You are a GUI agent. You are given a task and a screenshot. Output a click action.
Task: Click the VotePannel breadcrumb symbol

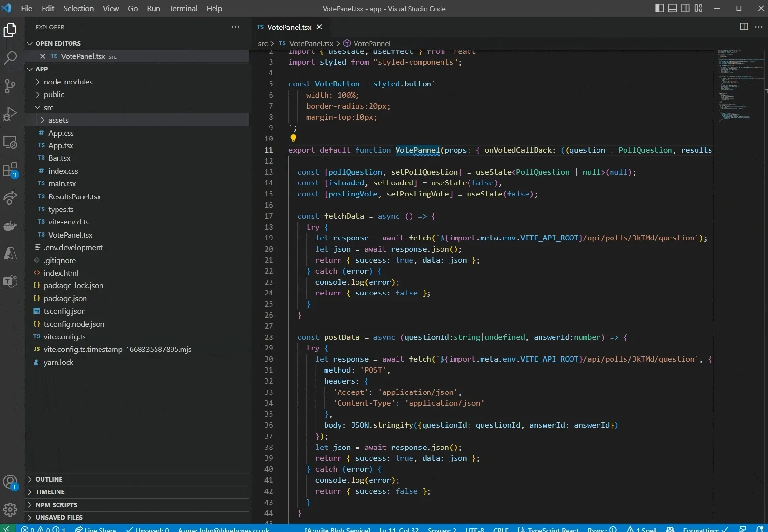pyautogui.click(x=367, y=43)
